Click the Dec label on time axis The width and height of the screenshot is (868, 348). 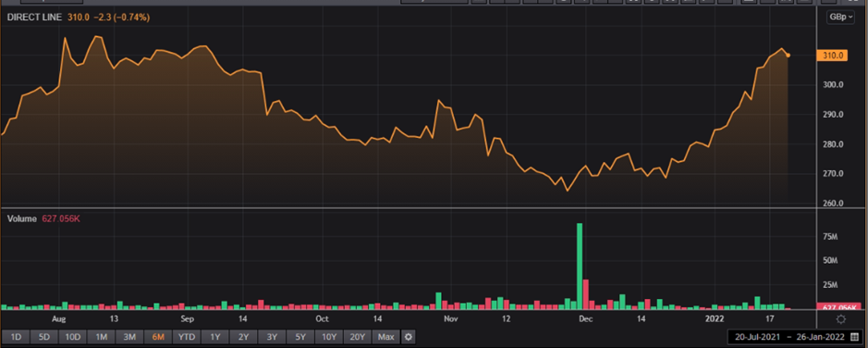click(586, 319)
